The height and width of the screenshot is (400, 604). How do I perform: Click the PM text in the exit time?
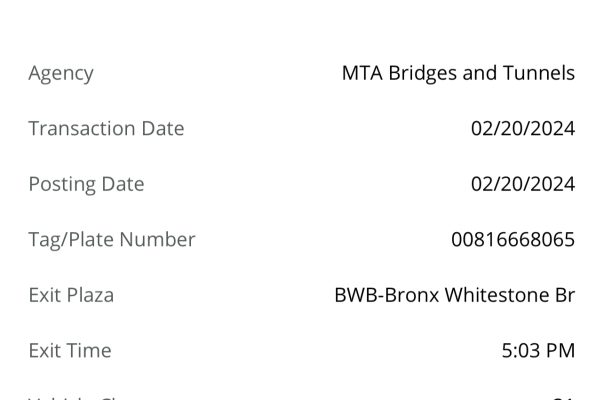(560, 351)
